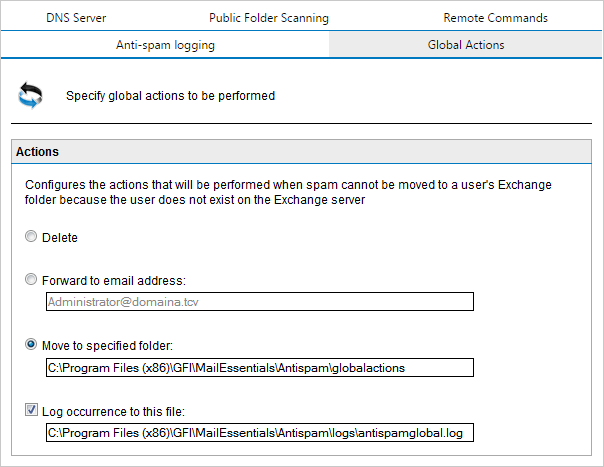The image size is (604, 467).
Task: Focus the globalactions folder path field
Action: (260, 368)
